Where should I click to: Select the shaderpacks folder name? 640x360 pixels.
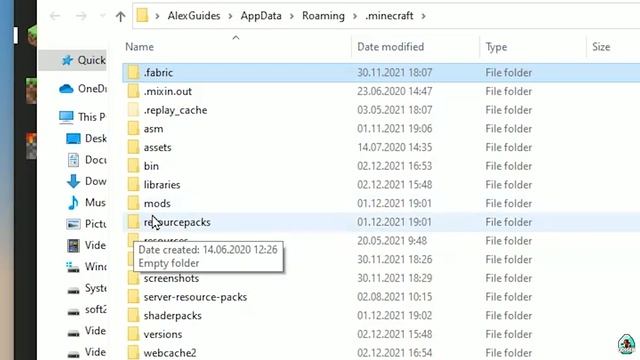(173, 316)
